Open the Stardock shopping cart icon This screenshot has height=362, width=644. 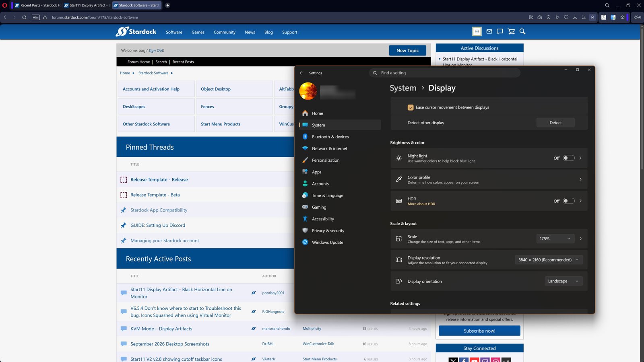[511, 31]
